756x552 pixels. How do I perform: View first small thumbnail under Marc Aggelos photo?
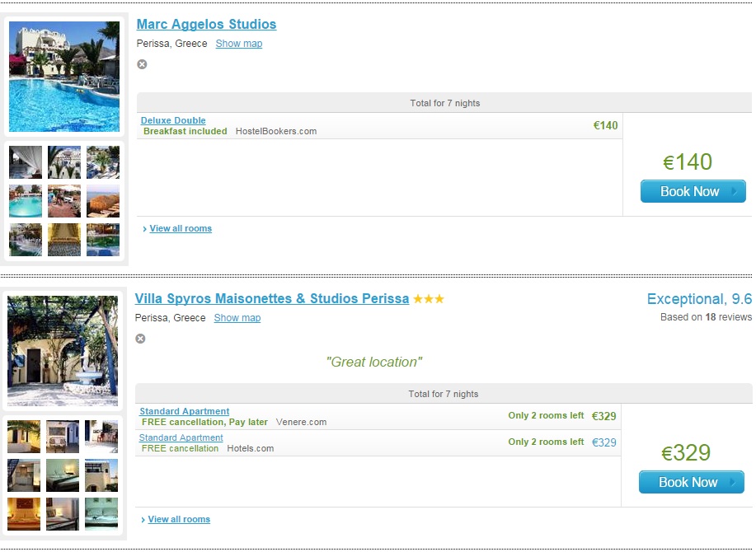(26, 162)
